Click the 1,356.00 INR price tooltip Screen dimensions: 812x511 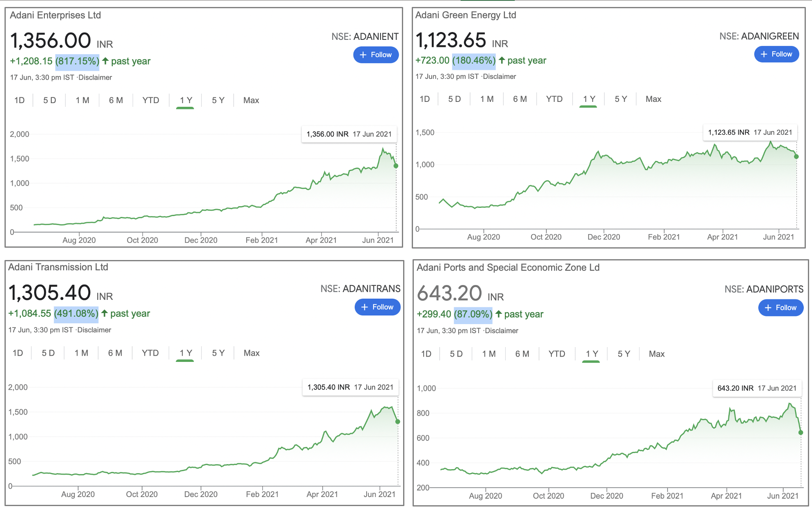349,134
